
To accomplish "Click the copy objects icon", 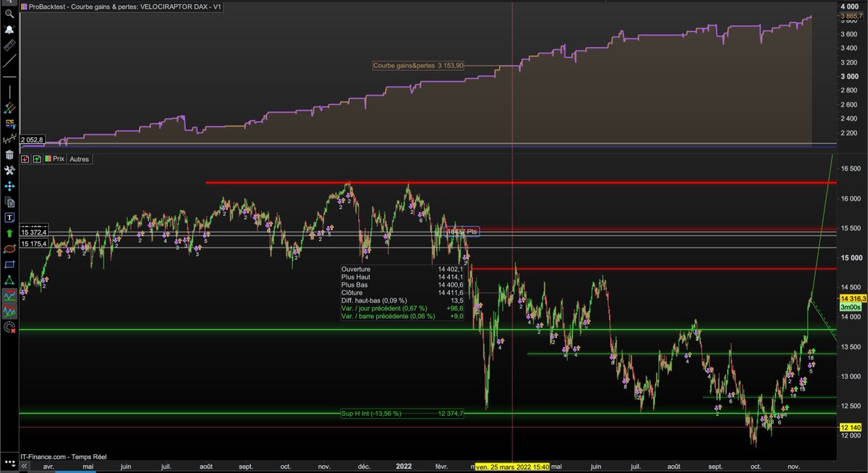I will pos(9,202).
